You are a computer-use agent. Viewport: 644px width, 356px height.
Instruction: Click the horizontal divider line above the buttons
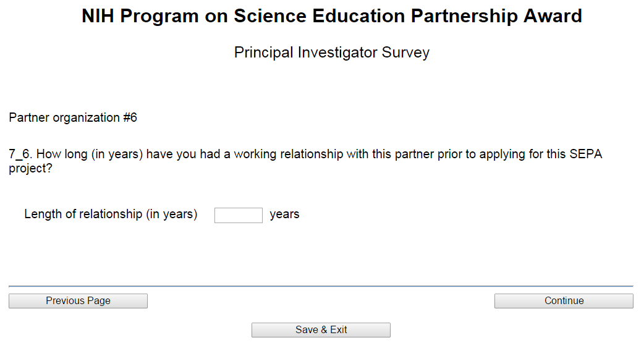[321, 286]
